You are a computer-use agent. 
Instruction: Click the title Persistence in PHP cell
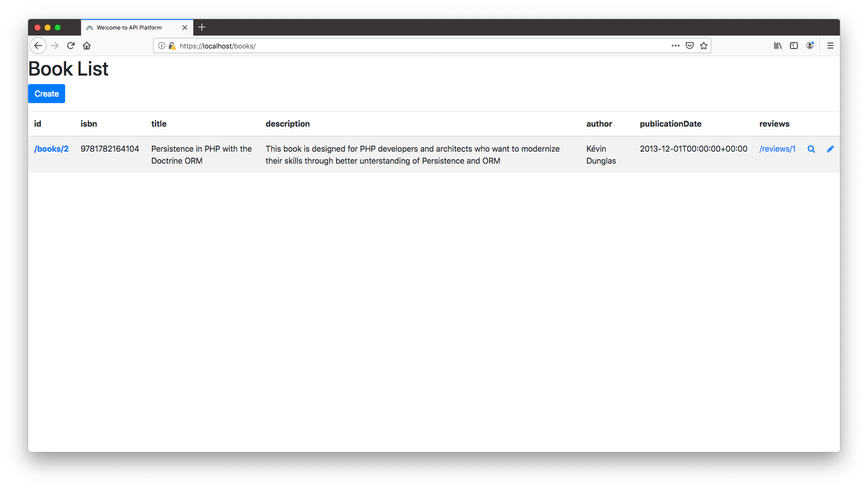tap(201, 155)
